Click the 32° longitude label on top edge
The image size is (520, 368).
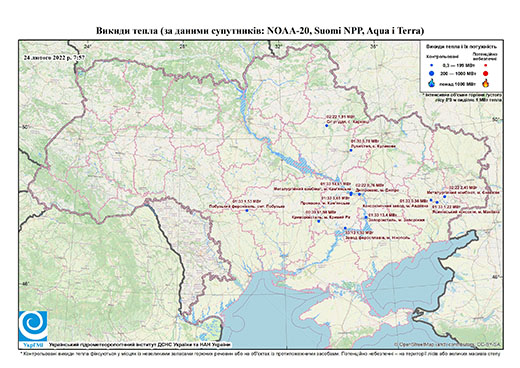pos(278,46)
